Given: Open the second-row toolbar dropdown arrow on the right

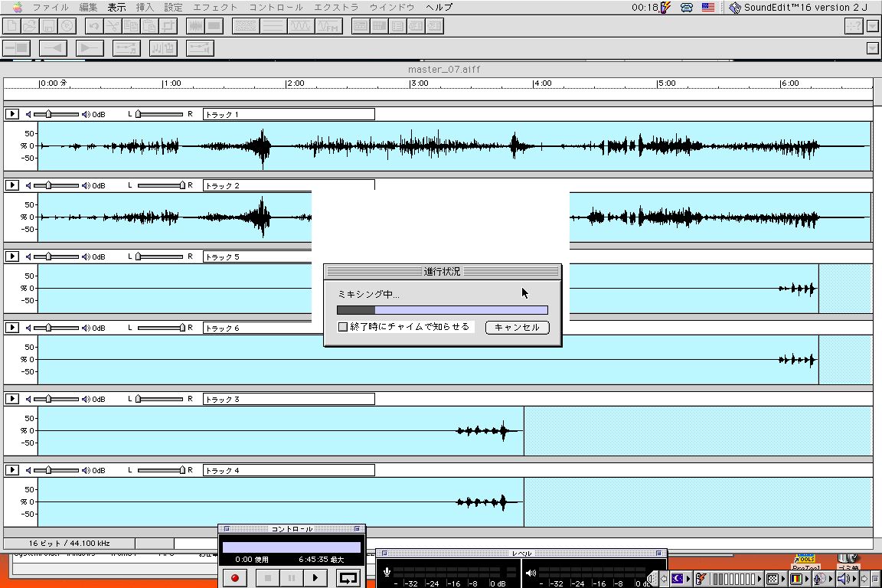Looking at the screenshot, I should (x=873, y=48).
